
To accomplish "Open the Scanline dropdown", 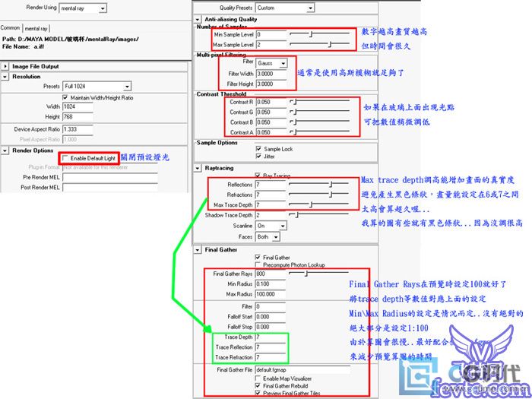I will (x=271, y=226).
